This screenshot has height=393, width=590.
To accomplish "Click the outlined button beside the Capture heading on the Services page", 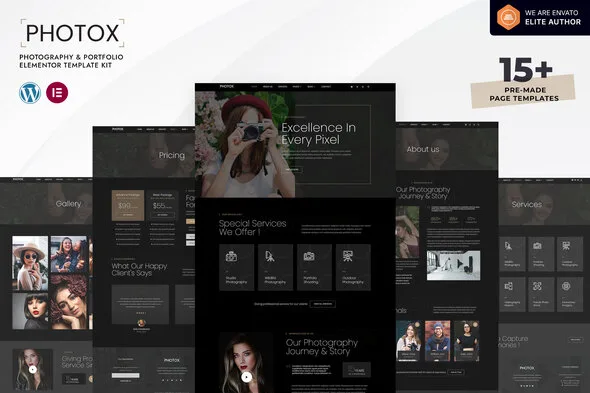I will point(575,340).
